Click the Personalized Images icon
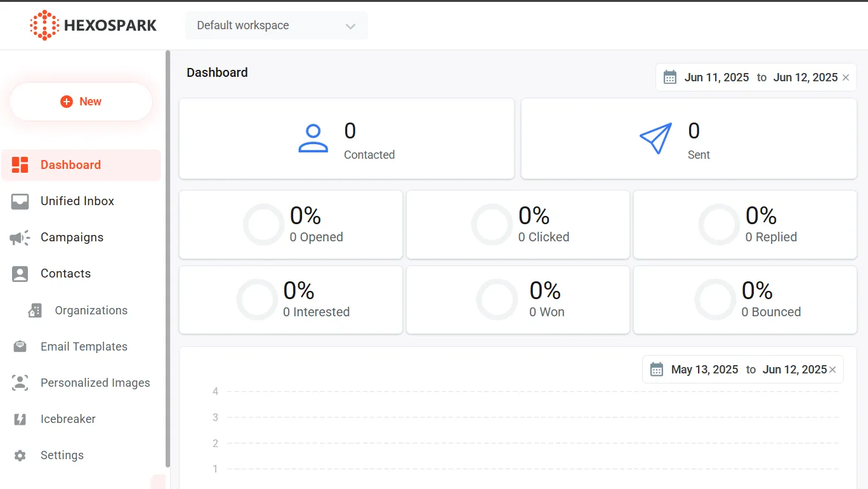868x489 pixels. click(20, 383)
